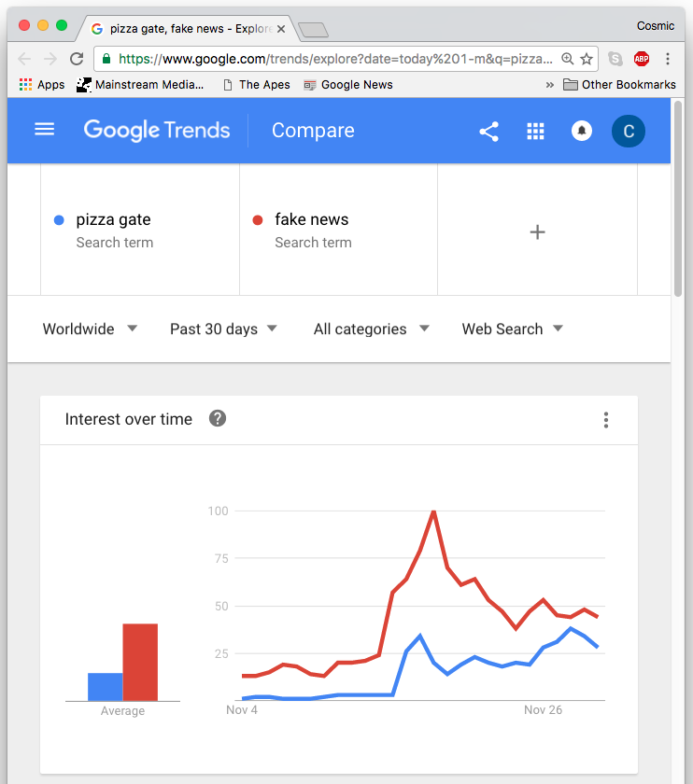Click the AdBlock Plus extension icon
This screenshot has height=784, width=693.
tap(642, 59)
